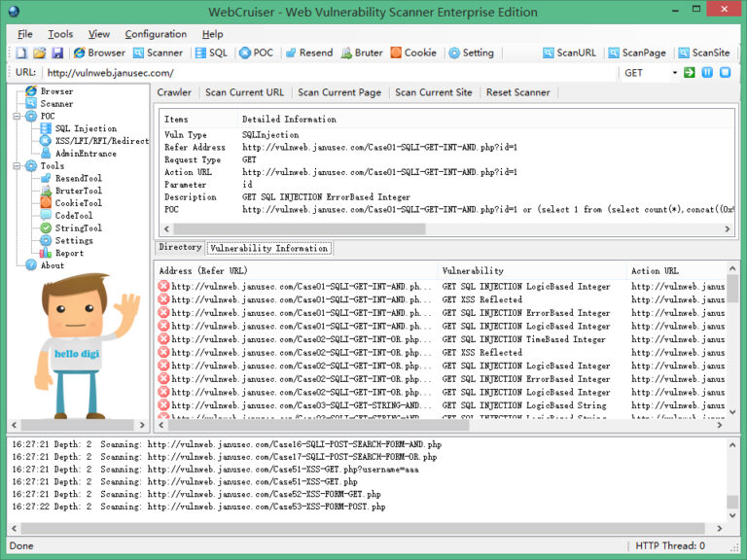The width and height of the screenshot is (747, 560).
Task: Collapse the POC tree node
Action: pos(17,116)
